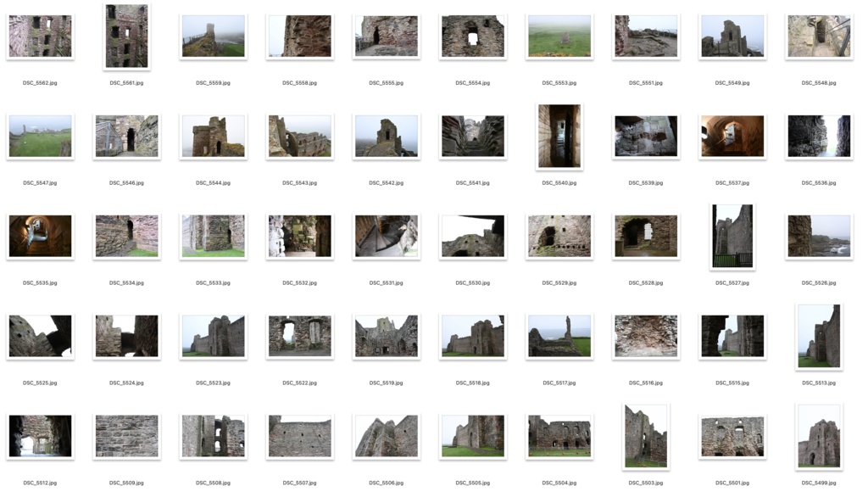The width and height of the screenshot is (868, 497).
Task: Select the DSC_5544.jpg tower thumbnail
Action: (213, 136)
